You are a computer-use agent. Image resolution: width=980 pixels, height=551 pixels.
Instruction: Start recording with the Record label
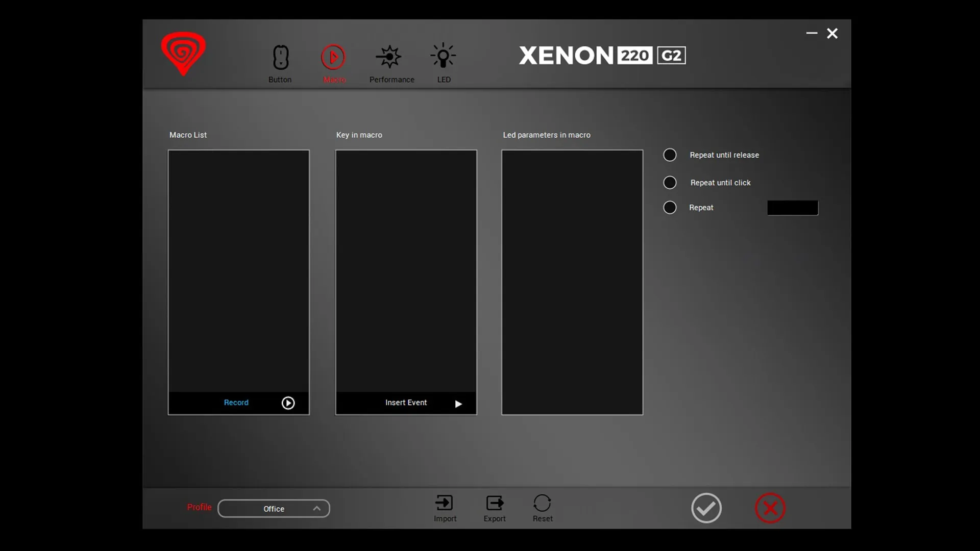coord(236,403)
